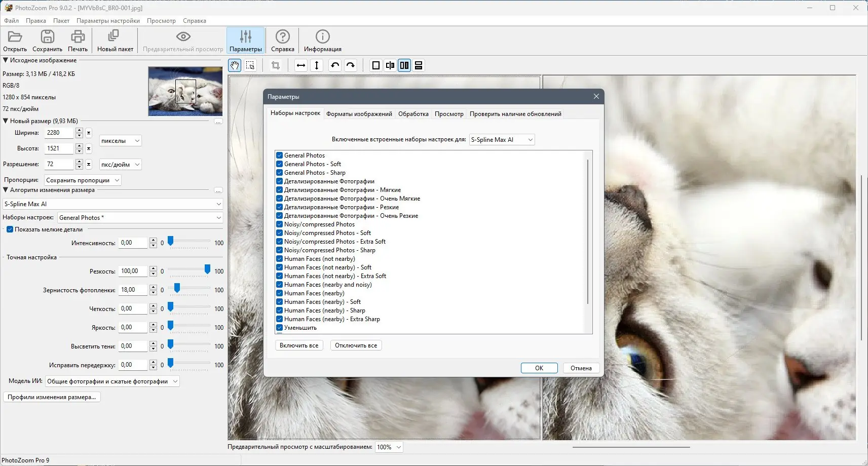Open the resize algorithm dropdown in left panel
The height and width of the screenshot is (466, 868).
pyautogui.click(x=112, y=204)
